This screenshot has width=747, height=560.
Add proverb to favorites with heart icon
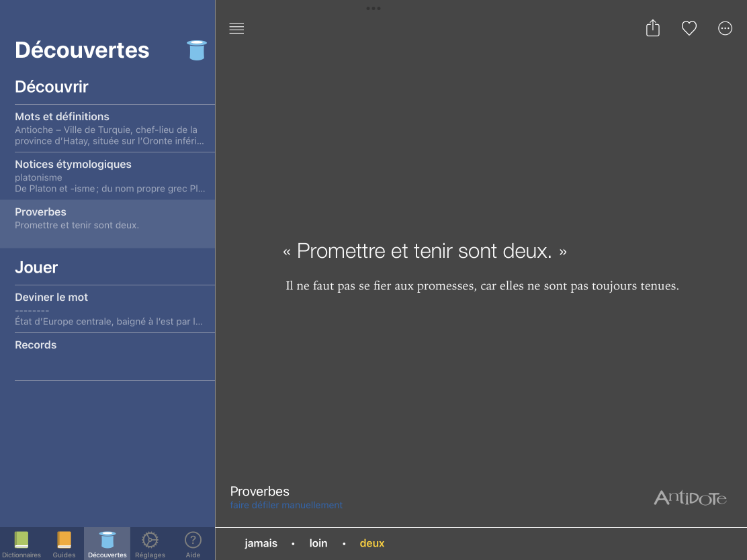[689, 28]
